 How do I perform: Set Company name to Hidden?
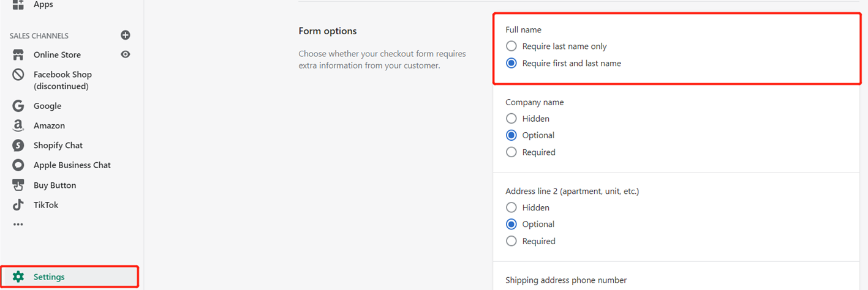(x=511, y=119)
